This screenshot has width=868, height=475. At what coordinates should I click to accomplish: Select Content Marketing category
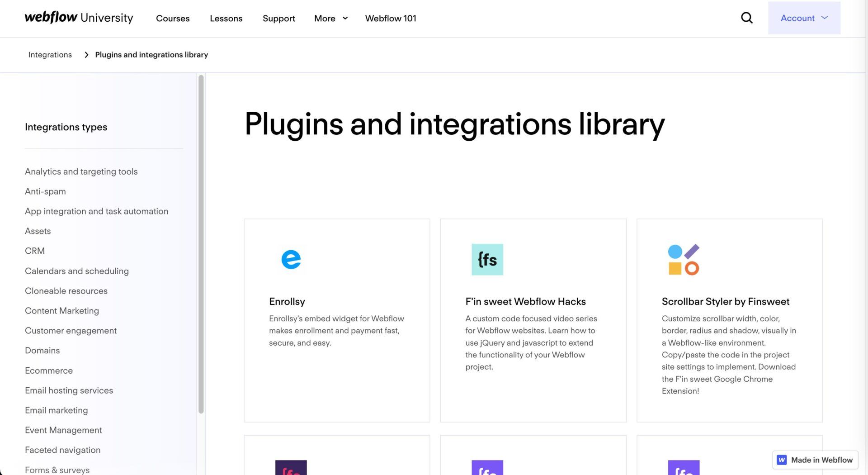62,311
